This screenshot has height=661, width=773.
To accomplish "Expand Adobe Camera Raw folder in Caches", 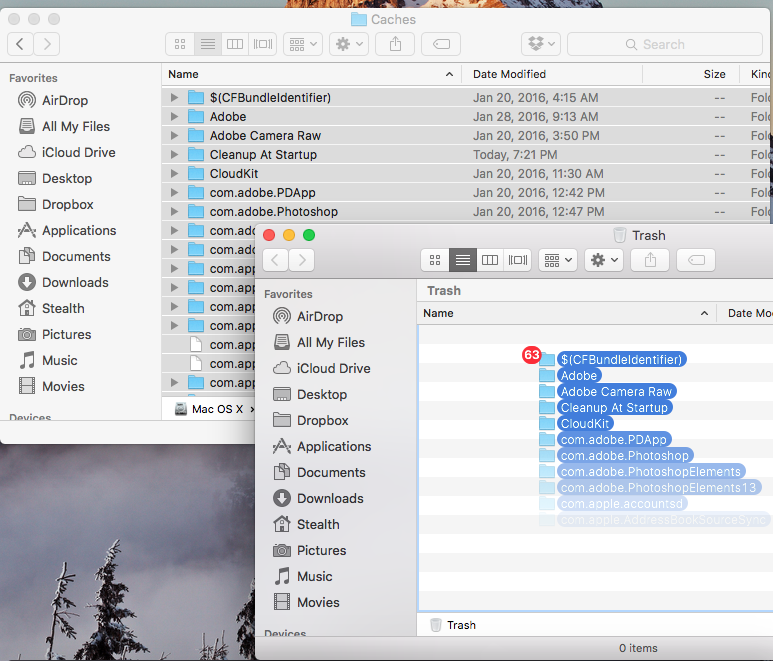I will (174, 136).
